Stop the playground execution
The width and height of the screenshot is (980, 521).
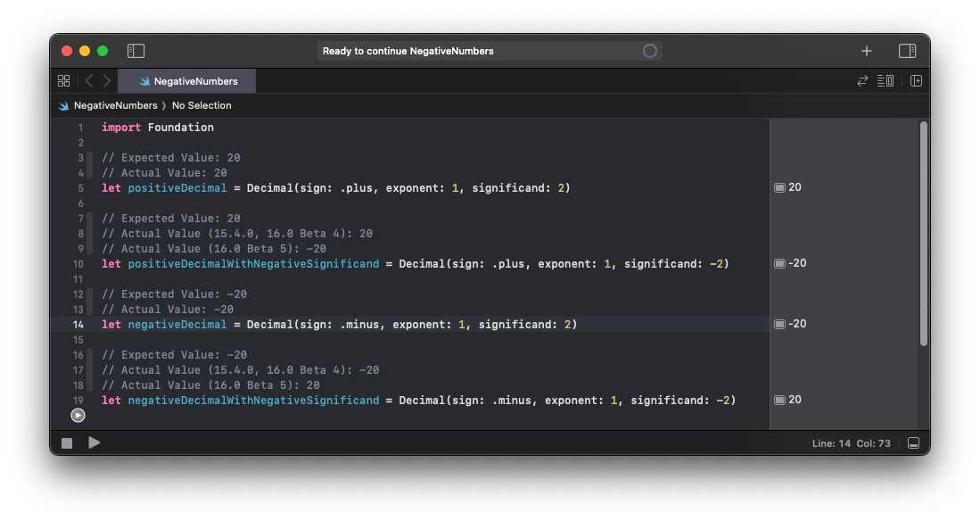(x=67, y=443)
